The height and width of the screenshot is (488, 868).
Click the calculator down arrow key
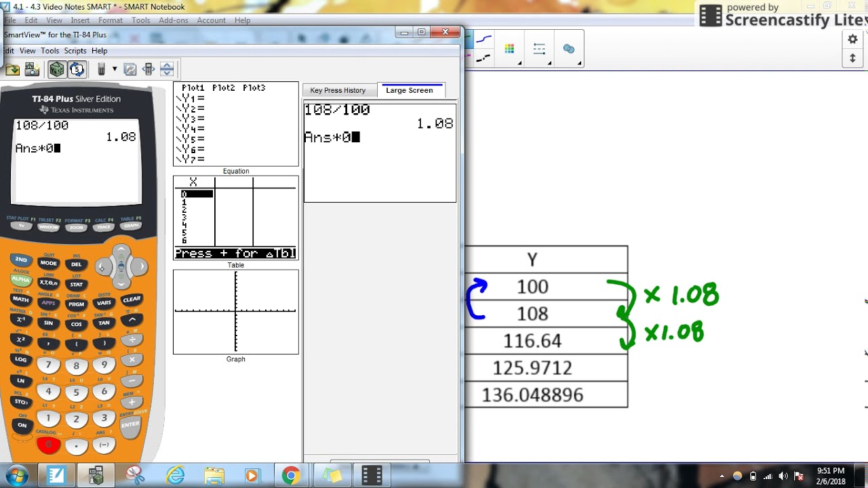(x=121, y=281)
